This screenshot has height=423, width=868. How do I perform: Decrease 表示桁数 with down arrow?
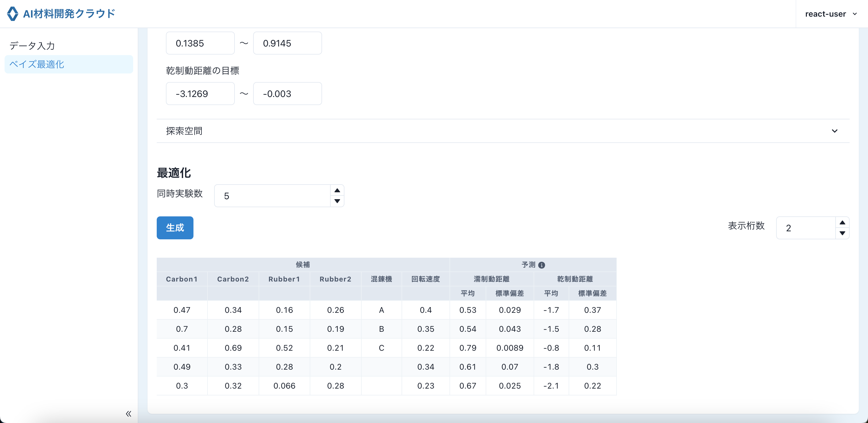tap(842, 233)
